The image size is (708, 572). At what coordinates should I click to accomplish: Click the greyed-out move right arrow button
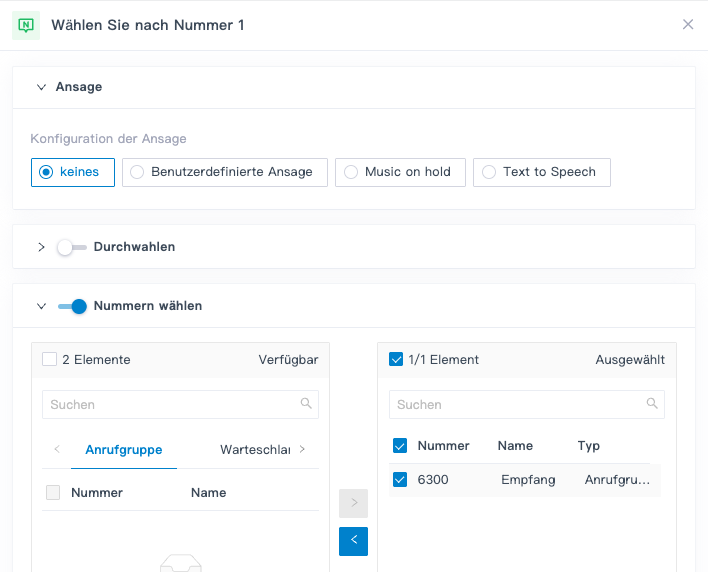(353, 503)
